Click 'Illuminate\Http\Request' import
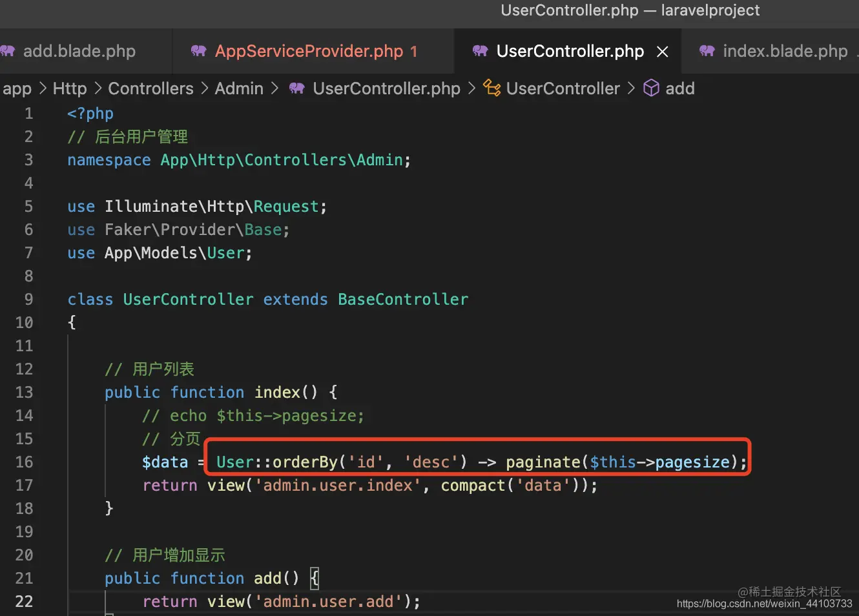This screenshot has height=616, width=859. coord(212,207)
